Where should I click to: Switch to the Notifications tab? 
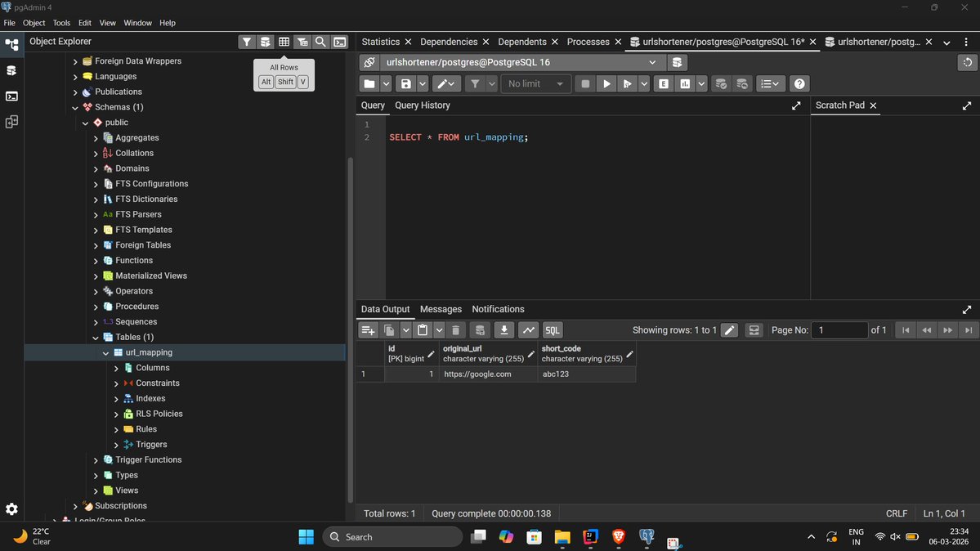point(498,309)
